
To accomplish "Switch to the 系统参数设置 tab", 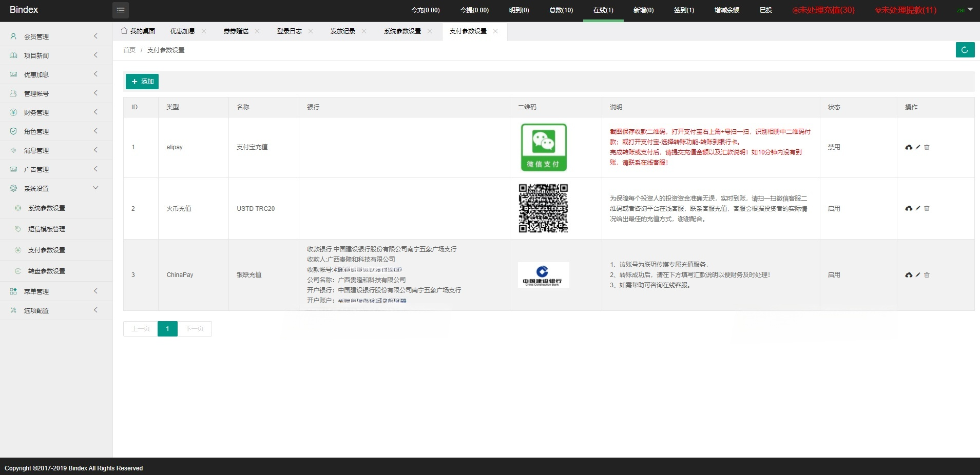I will 402,31.
